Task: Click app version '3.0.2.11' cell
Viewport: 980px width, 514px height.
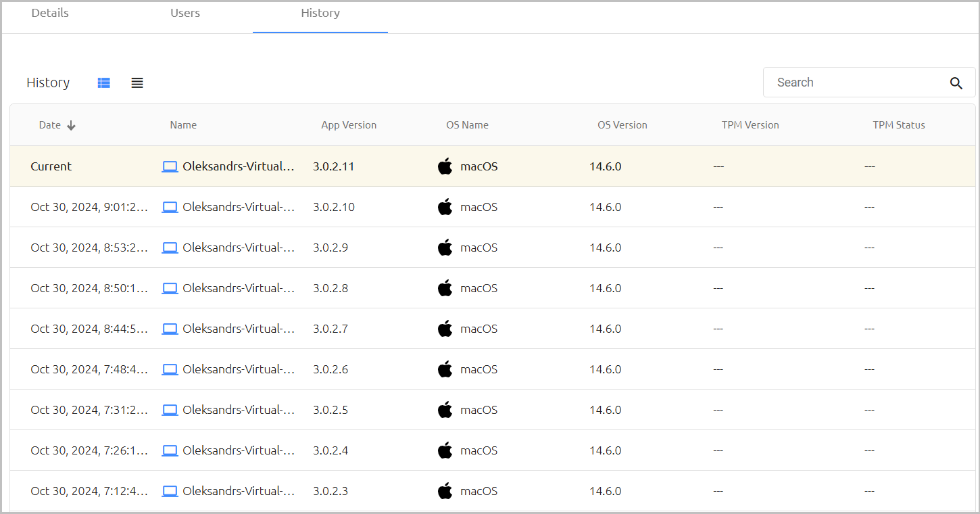Action: tap(333, 166)
